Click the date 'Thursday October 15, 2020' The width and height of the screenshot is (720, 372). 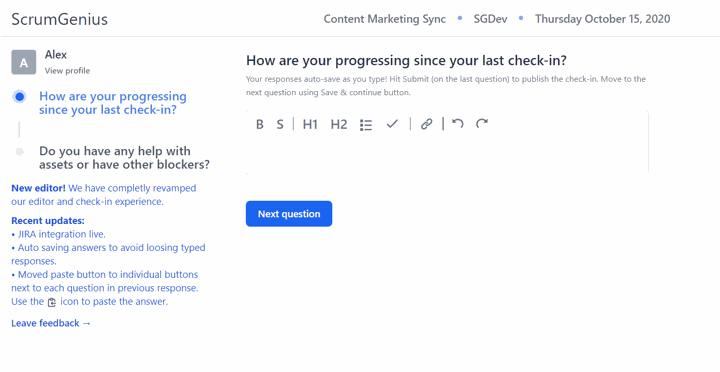[x=602, y=19]
